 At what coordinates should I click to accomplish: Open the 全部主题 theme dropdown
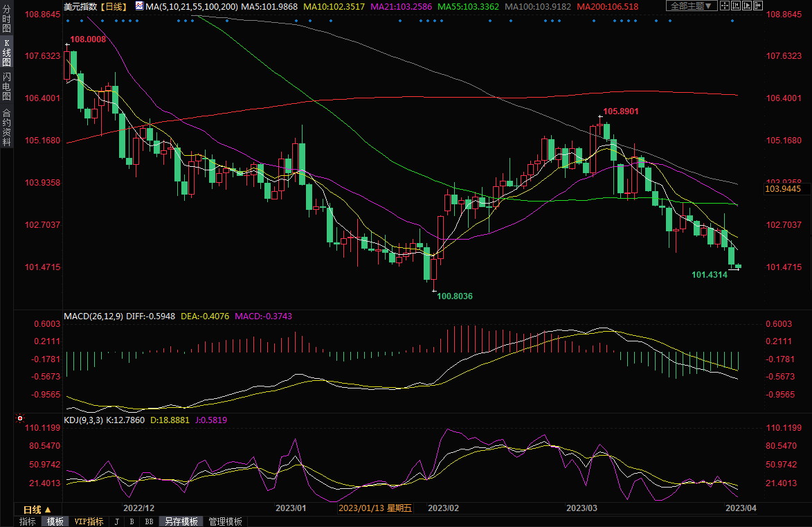[690, 6]
